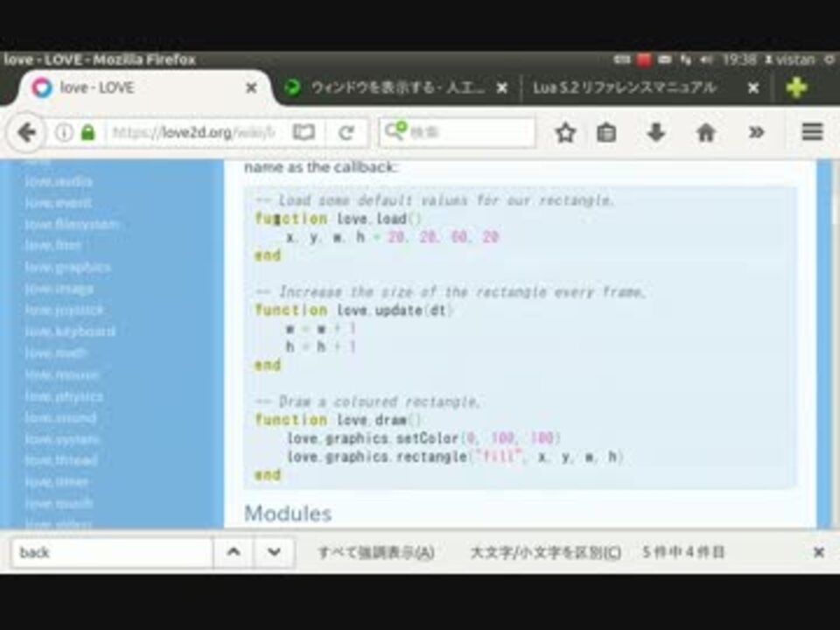Open the sound volume indicator

[706, 59]
